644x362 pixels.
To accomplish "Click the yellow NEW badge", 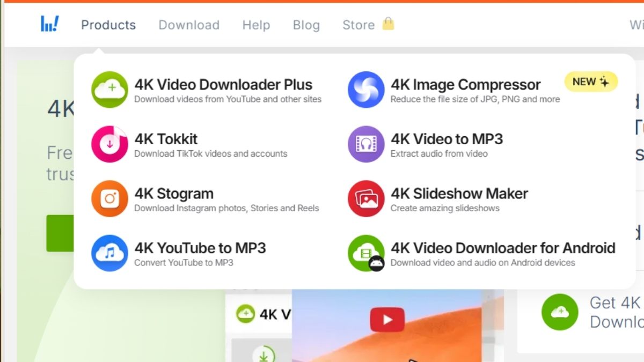I will coord(591,82).
